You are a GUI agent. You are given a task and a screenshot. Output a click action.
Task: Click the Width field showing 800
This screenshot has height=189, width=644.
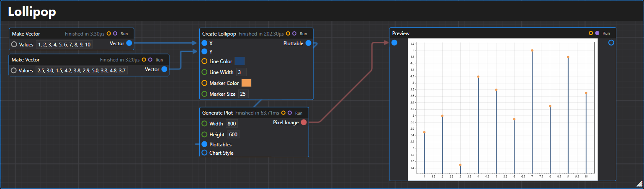(x=232, y=124)
